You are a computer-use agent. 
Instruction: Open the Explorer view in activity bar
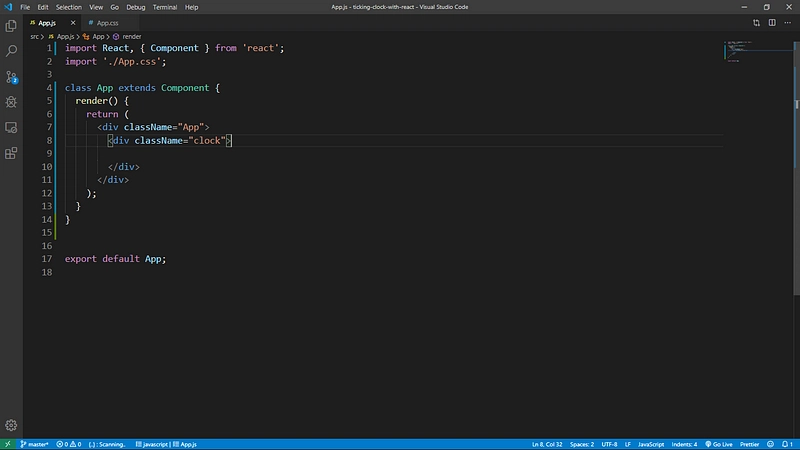pyautogui.click(x=11, y=26)
